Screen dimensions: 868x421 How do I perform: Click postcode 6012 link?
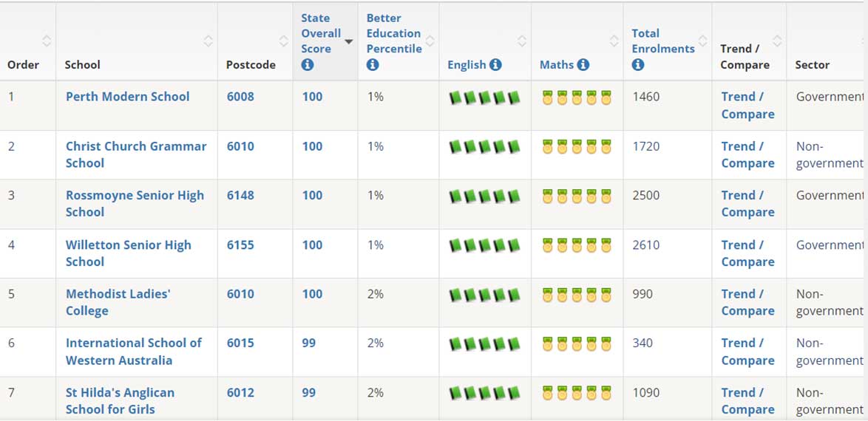pos(240,393)
